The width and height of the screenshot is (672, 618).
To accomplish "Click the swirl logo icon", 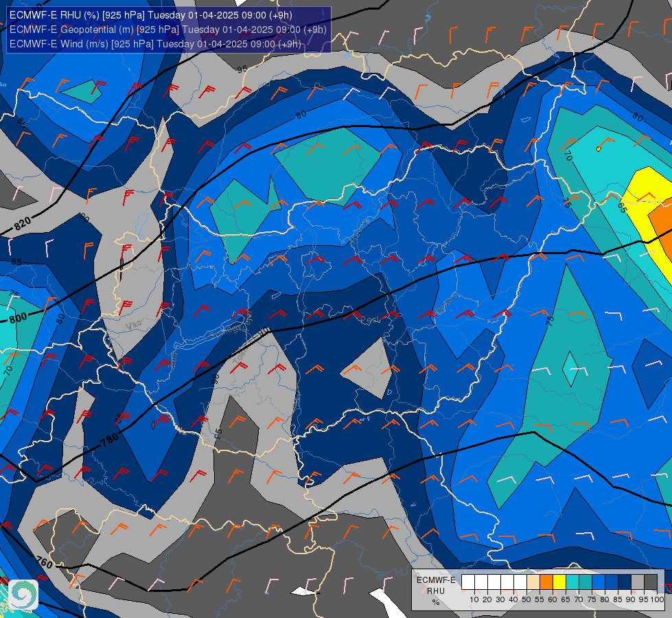I will [23, 595].
